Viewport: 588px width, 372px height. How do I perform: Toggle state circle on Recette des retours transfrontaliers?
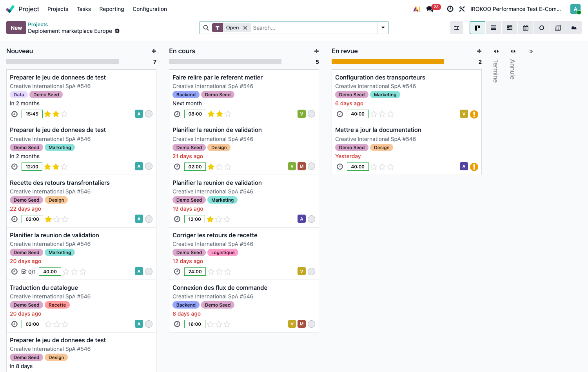tap(149, 219)
